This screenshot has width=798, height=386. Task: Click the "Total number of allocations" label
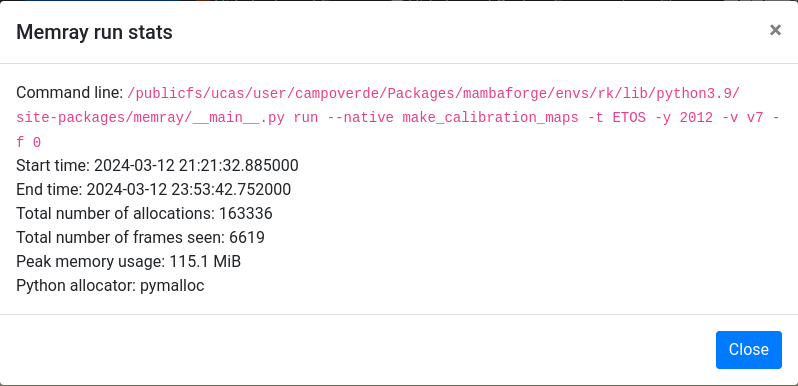point(113,213)
